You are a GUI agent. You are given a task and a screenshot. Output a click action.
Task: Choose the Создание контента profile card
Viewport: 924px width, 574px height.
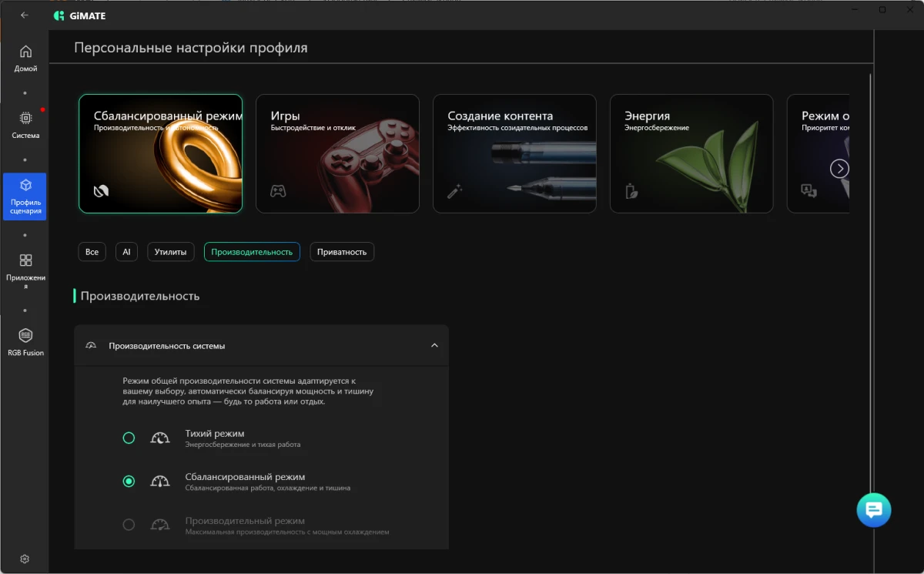(x=514, y=153)
